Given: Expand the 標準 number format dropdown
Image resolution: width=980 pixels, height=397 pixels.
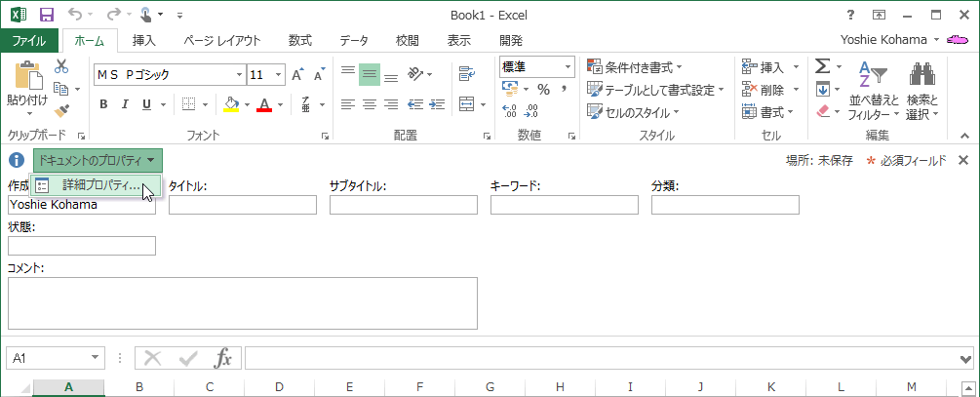Looking at the screenshot, I should click(x=568, y=66).
